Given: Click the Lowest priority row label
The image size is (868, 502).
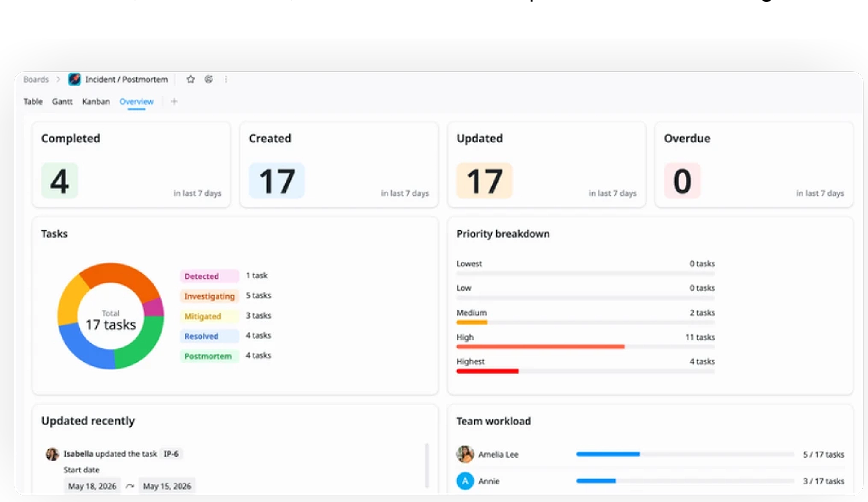Looking at the screenshot, I should click(x=469, y=263).
